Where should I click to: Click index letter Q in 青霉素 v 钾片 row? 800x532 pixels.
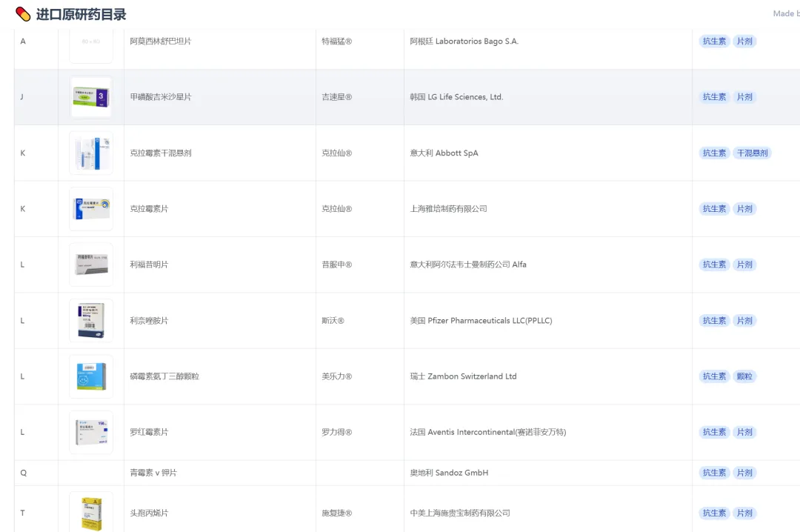pos(24,473)
